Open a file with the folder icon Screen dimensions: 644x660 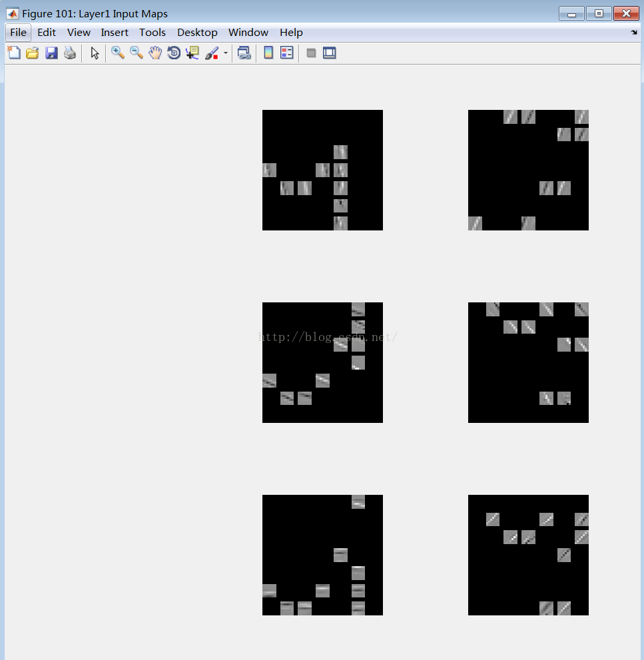pyautogui.click(x=33, y=53)
